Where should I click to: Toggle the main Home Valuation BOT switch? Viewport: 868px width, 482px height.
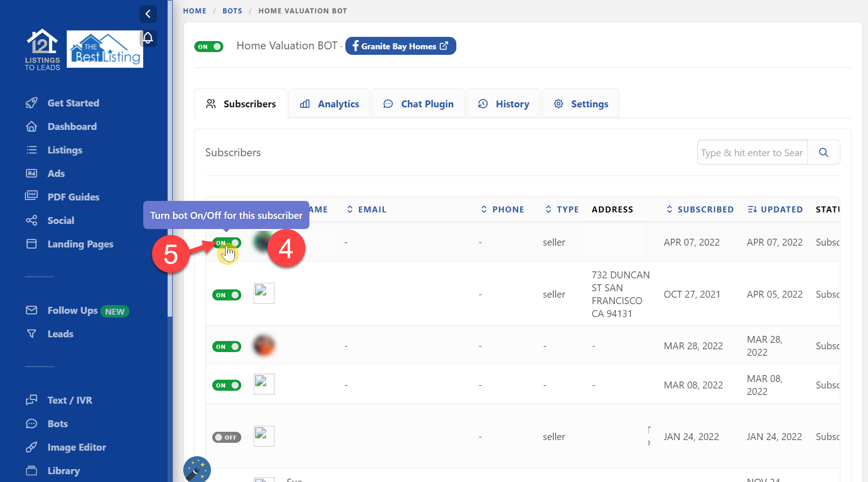pyautogui.click(x=209, y=47)
